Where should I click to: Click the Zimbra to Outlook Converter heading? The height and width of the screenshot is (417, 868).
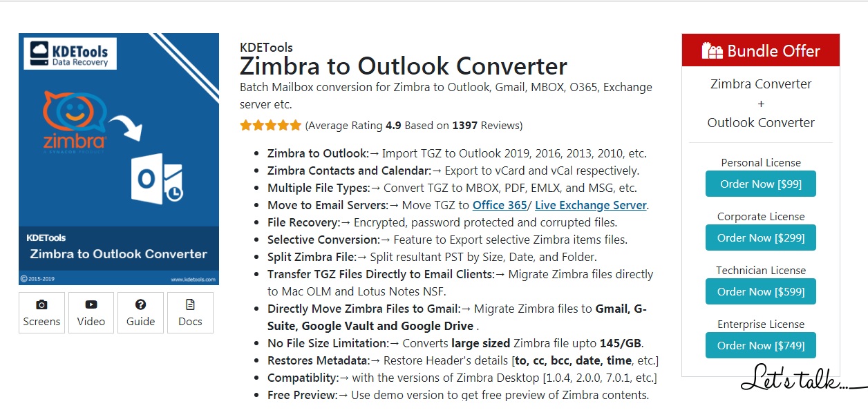(403, 66)
